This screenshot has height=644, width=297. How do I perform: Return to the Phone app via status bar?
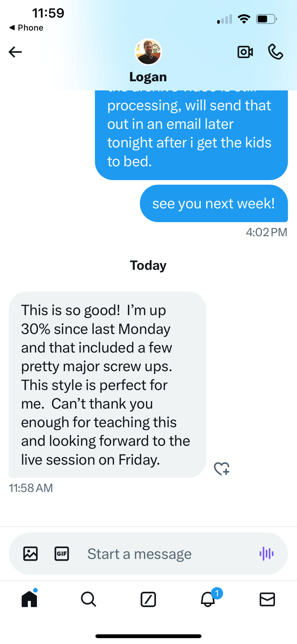pyautogui.click(x=27, y=28)
